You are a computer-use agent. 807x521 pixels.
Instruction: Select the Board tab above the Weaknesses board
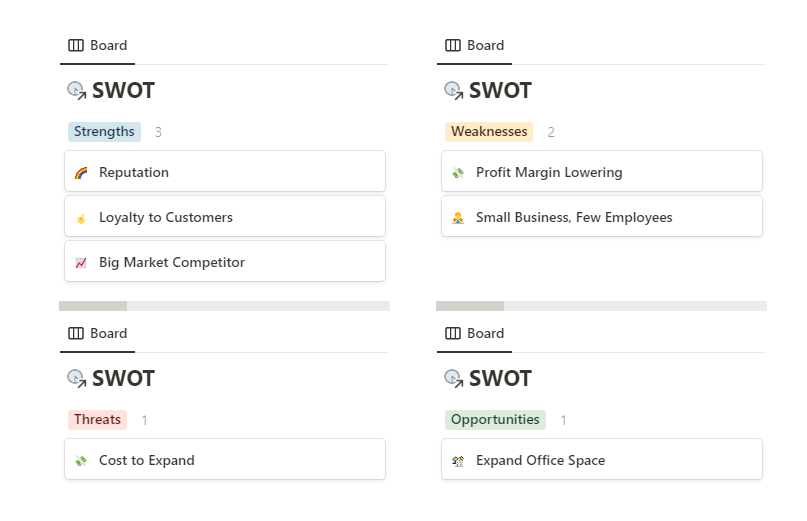click(475, 45)
